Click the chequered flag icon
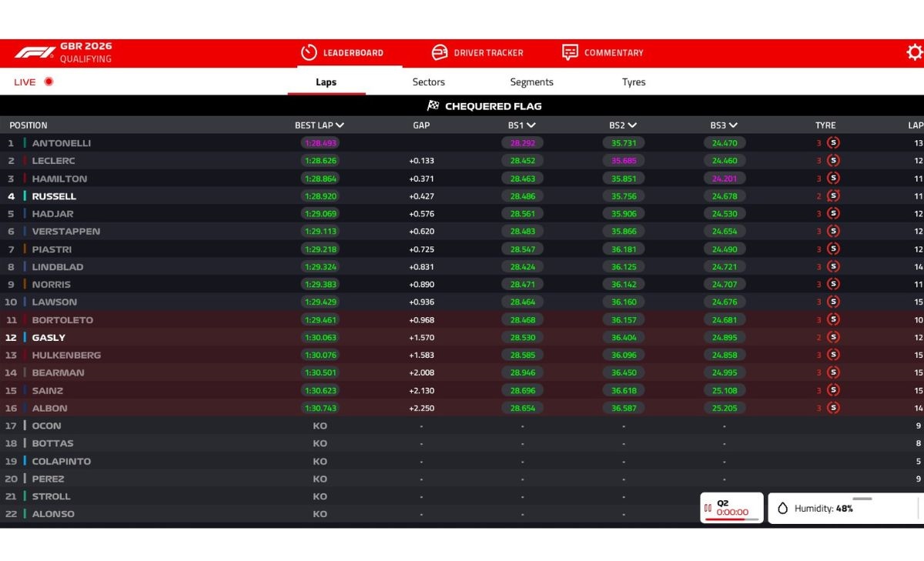 coord(433,106)
